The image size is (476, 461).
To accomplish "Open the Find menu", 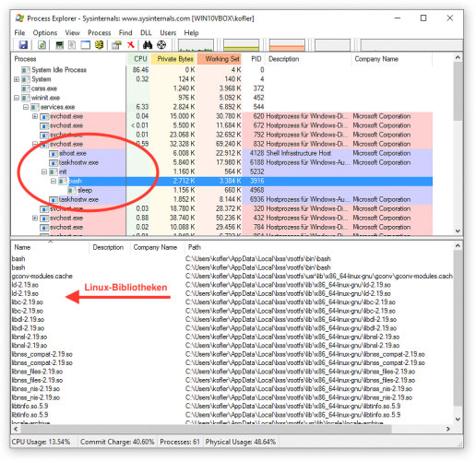I will point(125,33).
